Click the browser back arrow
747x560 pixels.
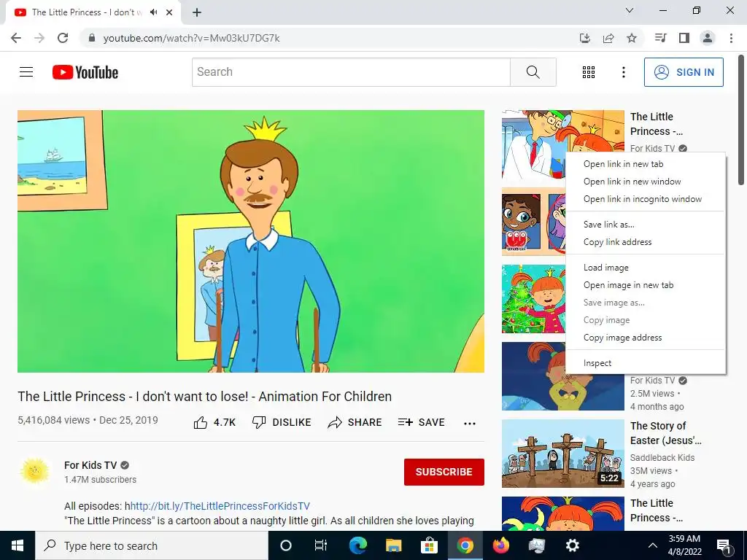[x=16, y=38]
